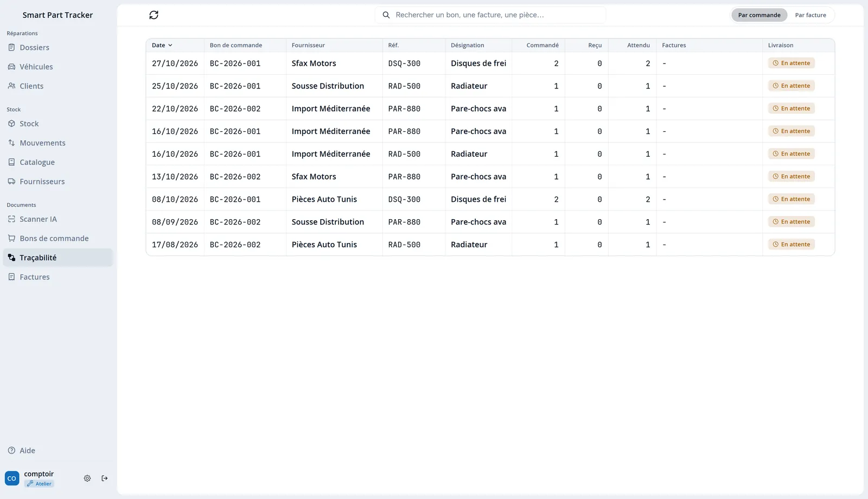
Task: Click the Véhicules car icon
Action: pyautogui.click(x=11, y=67)
